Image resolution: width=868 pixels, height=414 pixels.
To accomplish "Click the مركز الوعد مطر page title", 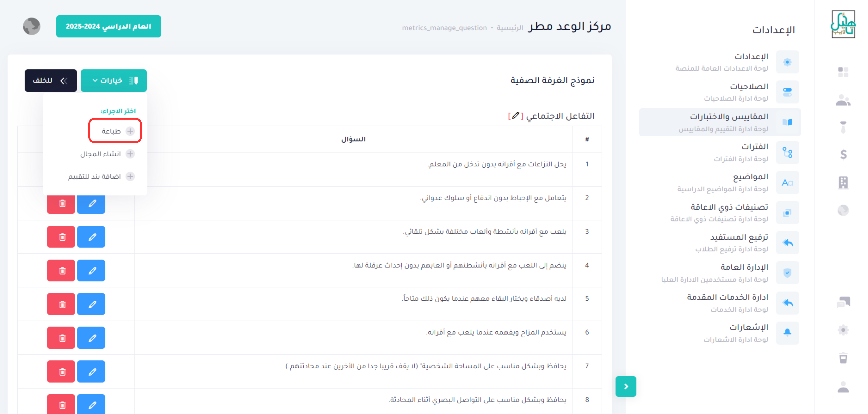I will pyautogui.click(x=569, y=26).
